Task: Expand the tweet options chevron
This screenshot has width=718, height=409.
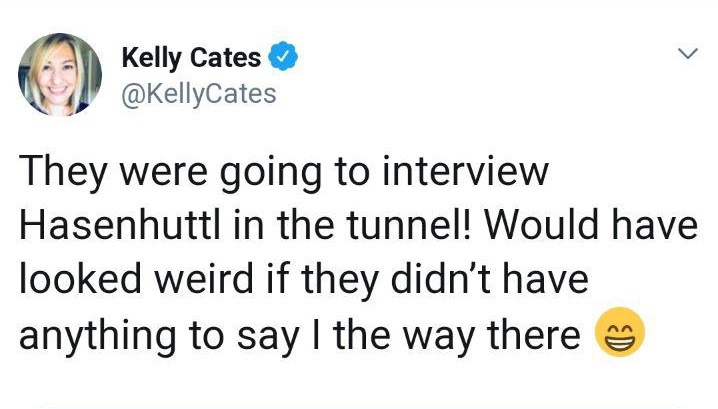Action: (x=686, y=52)
